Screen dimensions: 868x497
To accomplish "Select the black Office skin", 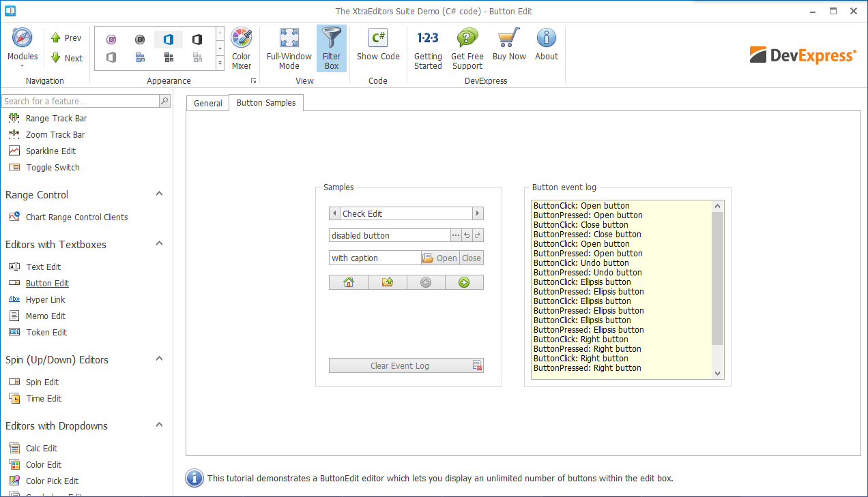I will click(197, 40).
